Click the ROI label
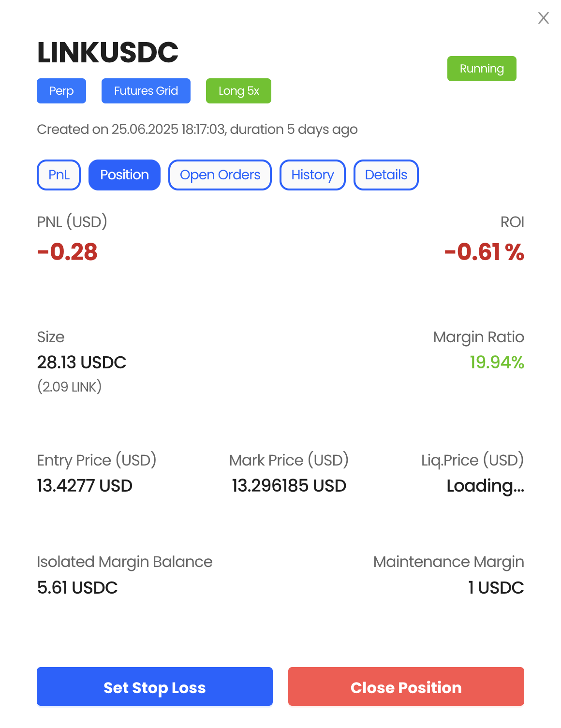The image size is (561, 728). point(512,222)
